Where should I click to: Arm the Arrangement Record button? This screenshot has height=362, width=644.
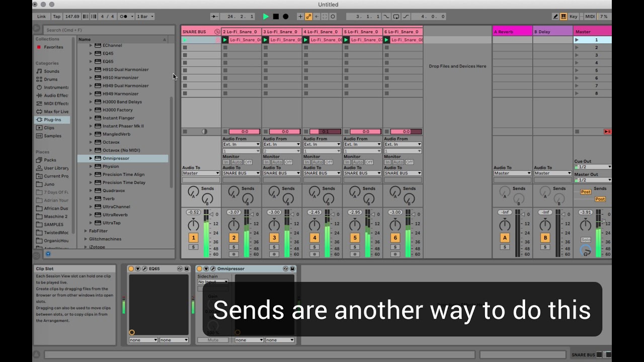285,17
